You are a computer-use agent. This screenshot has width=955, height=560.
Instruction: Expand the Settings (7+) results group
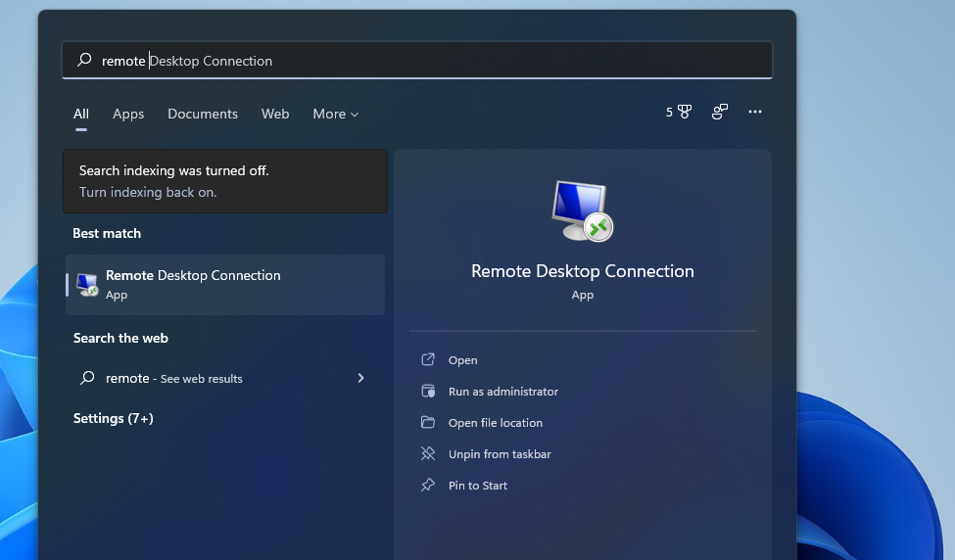click(x=114, y=419)
